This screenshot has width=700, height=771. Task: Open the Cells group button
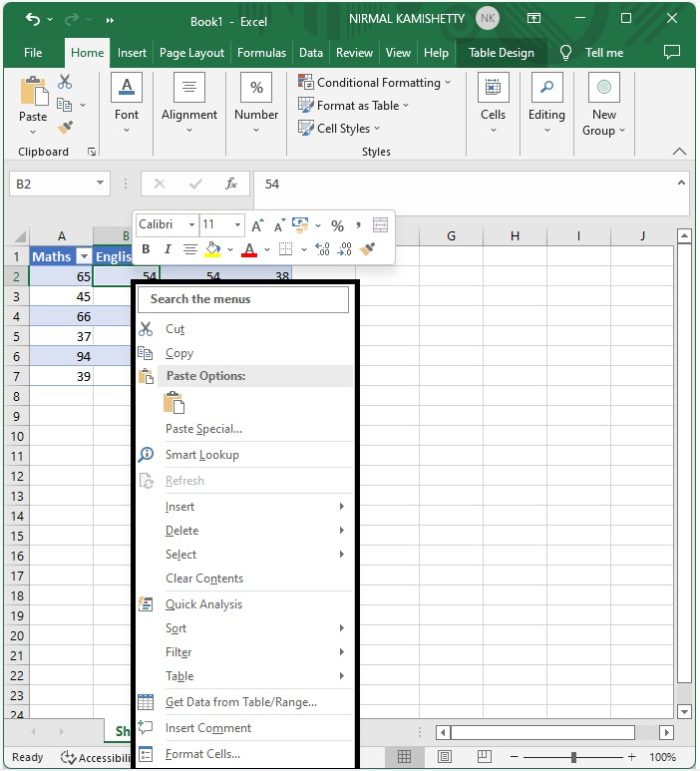coord(493,103)
